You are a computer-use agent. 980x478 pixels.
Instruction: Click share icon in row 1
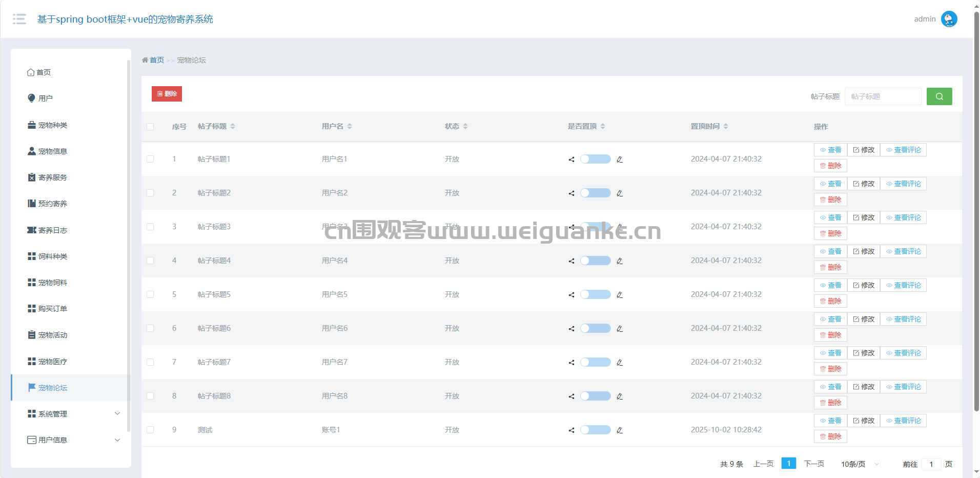click(x=571, y=160)
